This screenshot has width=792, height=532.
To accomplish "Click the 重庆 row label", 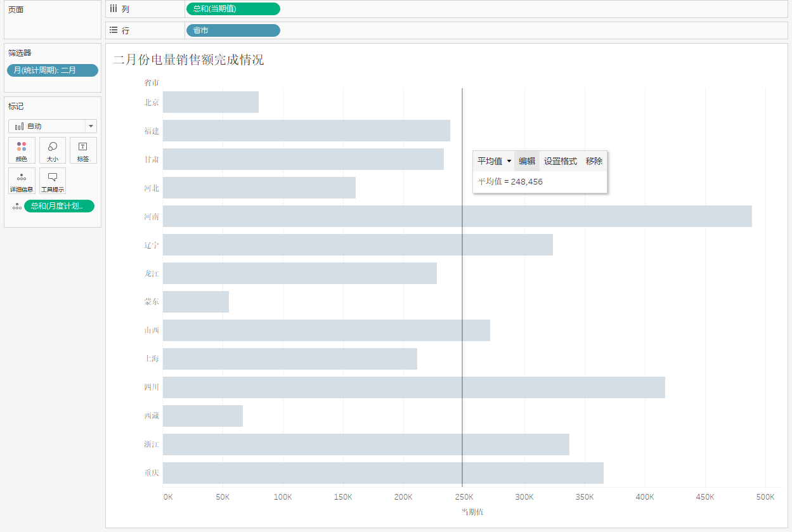I will click(152, 473).
